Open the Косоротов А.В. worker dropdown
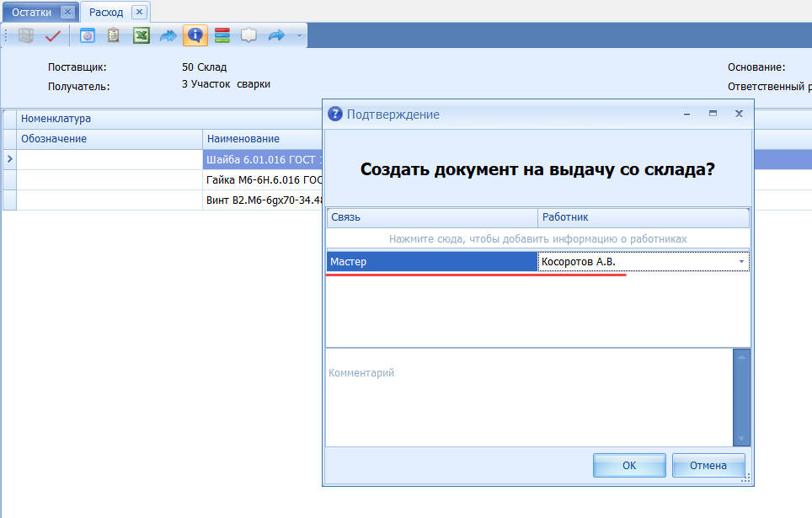The image size is (812, 518). 741,261
